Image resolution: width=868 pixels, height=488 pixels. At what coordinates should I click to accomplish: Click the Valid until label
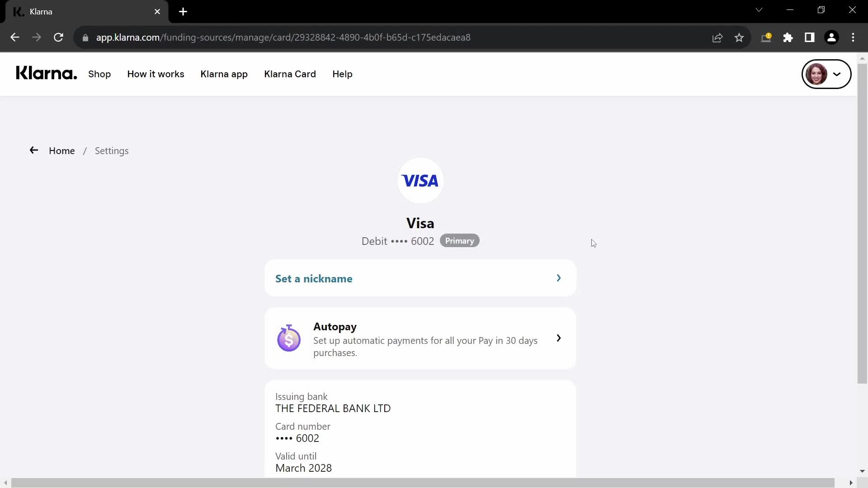click(296, 456)
